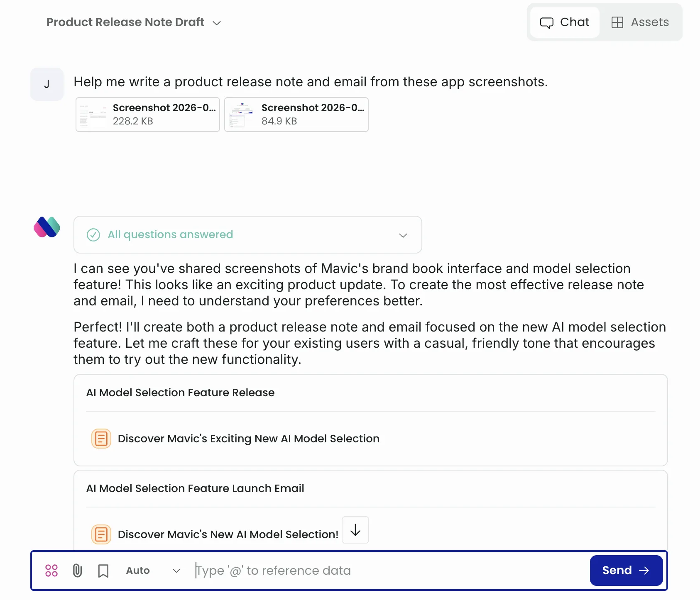The width and height of the screenshot is (700, 600).
Task: Open Discover Mavic's New AI Model Selection! document
Action: click(x=228, y=534)
